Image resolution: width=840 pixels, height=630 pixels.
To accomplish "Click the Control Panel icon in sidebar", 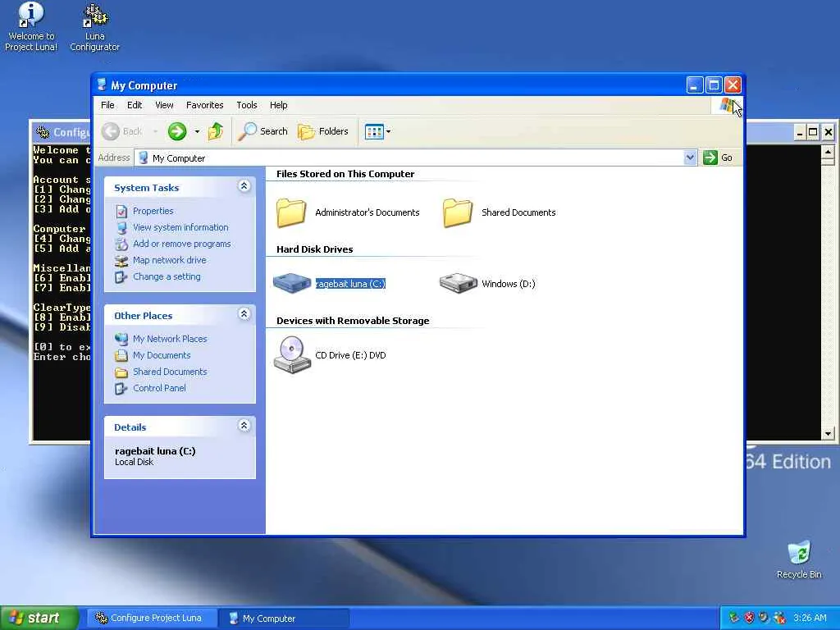I will click(121, 388).
